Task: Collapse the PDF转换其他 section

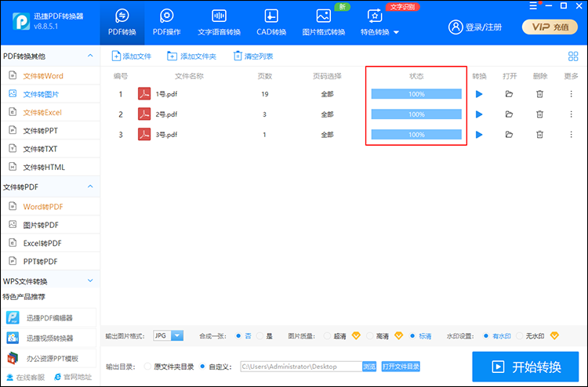Action: point(90,56)
